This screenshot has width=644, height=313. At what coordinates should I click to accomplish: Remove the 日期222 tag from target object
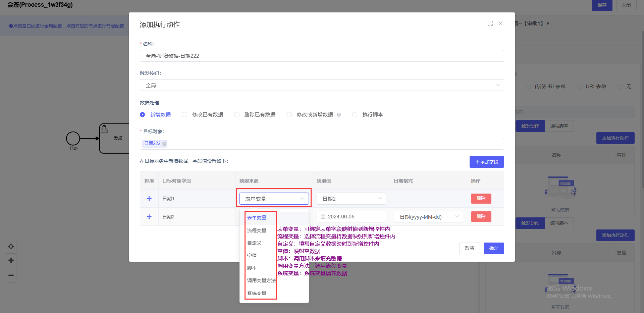click(x=164, y=144)
